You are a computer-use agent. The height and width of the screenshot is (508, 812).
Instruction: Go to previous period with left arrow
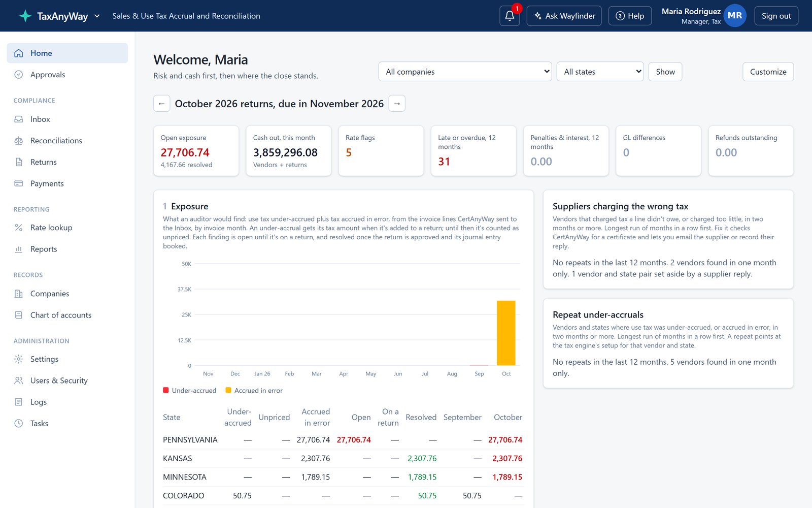[162, 104]
